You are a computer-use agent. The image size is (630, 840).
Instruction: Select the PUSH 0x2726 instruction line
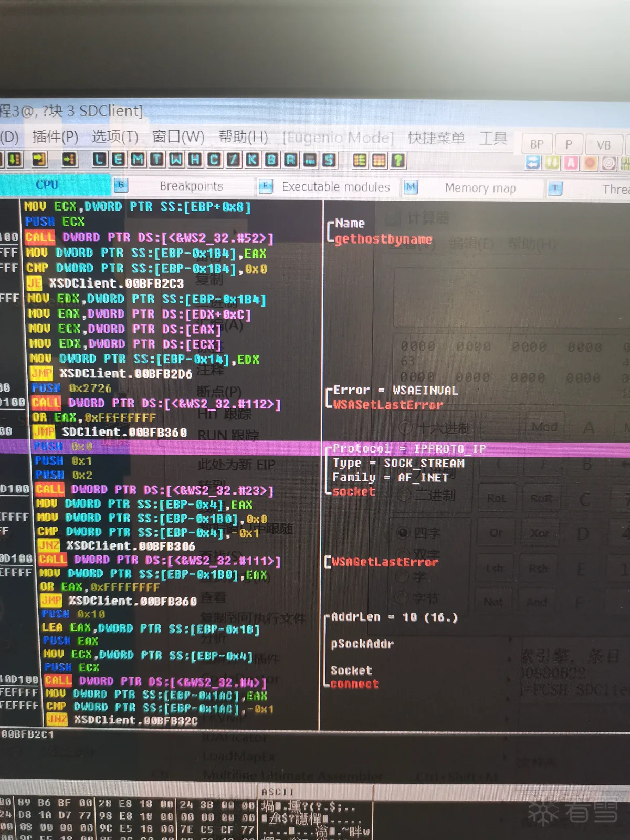(x=71, y=388)
